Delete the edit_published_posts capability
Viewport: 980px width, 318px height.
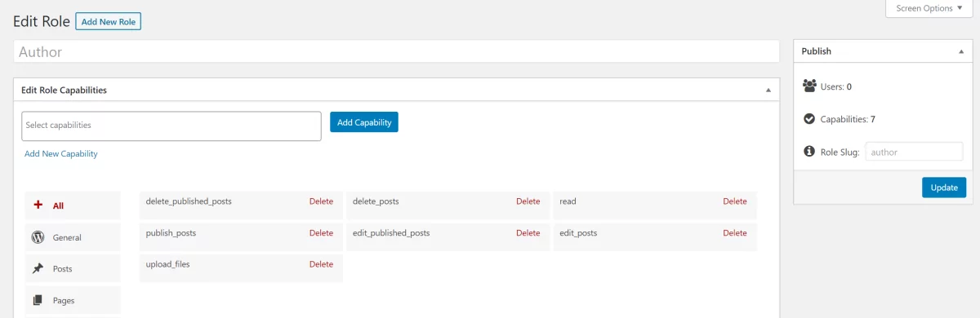(x=528, y=233)
